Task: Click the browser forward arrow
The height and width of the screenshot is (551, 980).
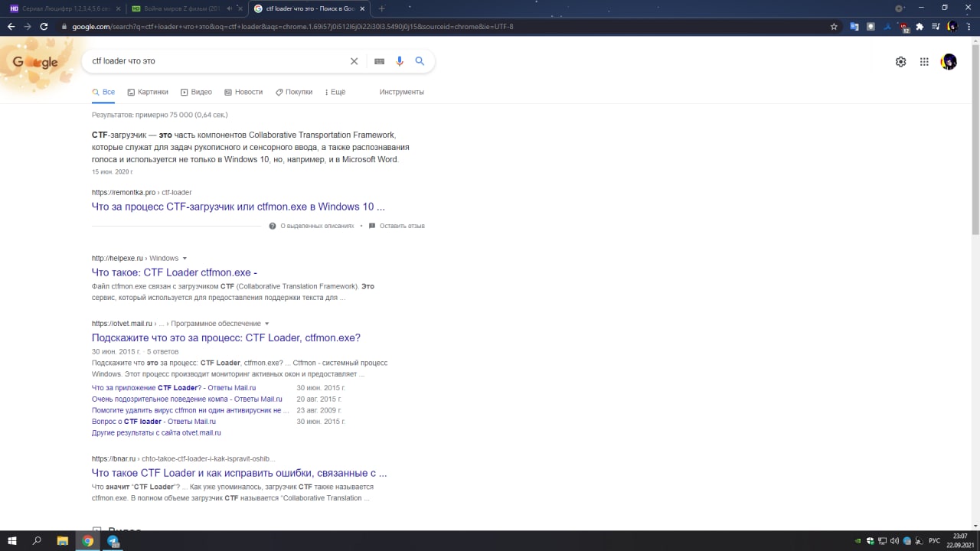Action: pos(28,26)
